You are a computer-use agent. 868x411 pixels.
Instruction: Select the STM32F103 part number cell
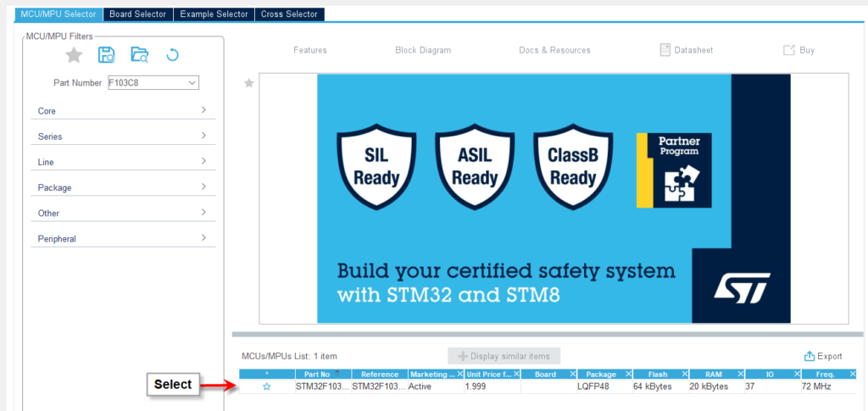coord(323,386)
